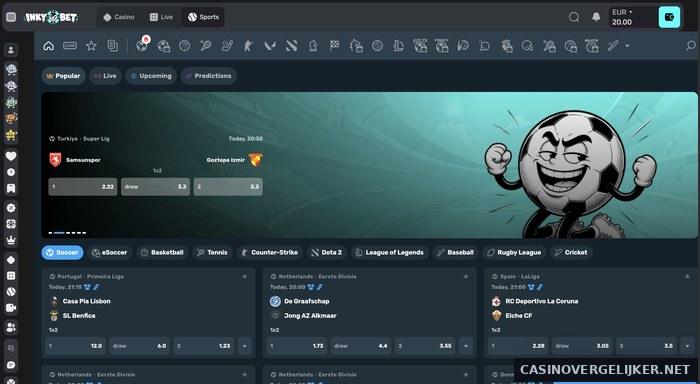This screenshot has height=384, width=700.
Task: Bet on Goztepe Izmir win in banner
Action: point(228,187)
